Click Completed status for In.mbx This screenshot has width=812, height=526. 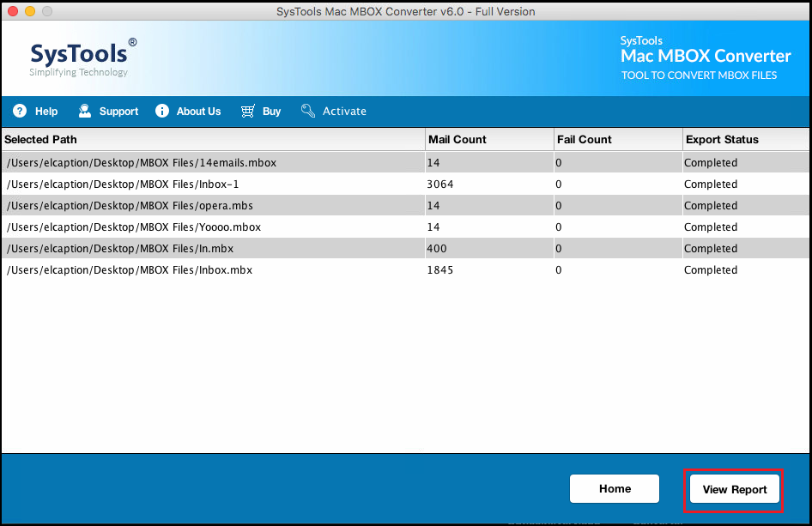coord(711,249)
